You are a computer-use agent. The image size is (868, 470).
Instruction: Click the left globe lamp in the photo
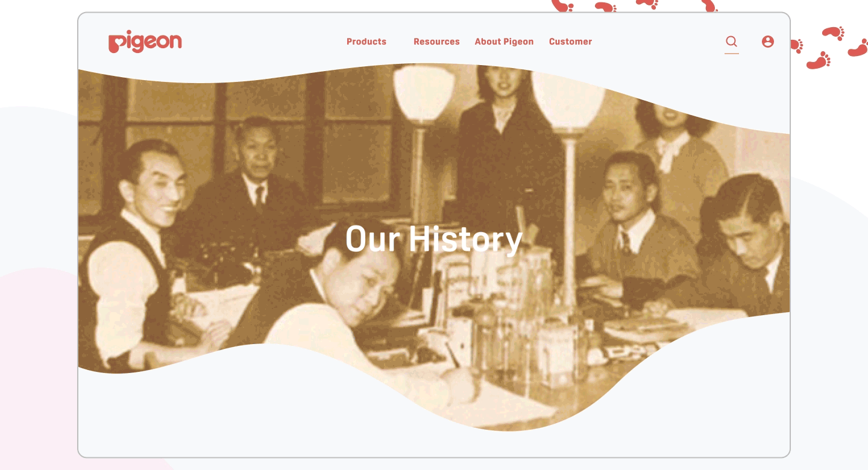(x=423, y=93)
